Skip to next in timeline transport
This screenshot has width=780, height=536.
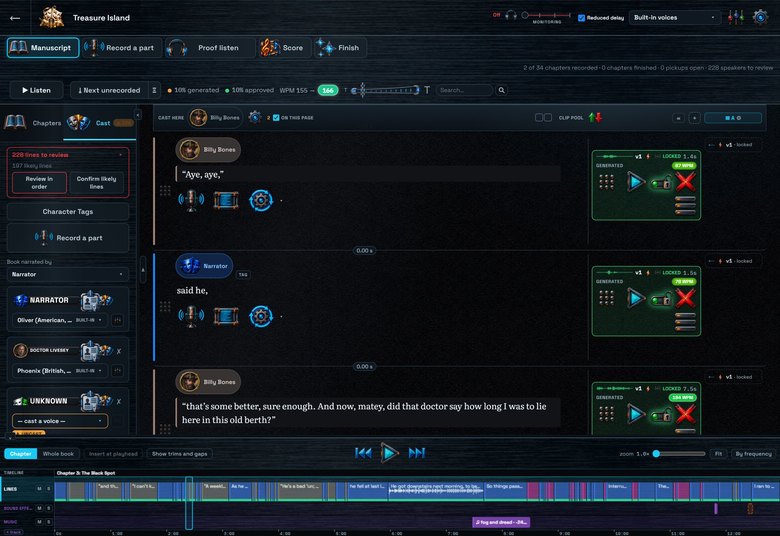coord(416,453)
